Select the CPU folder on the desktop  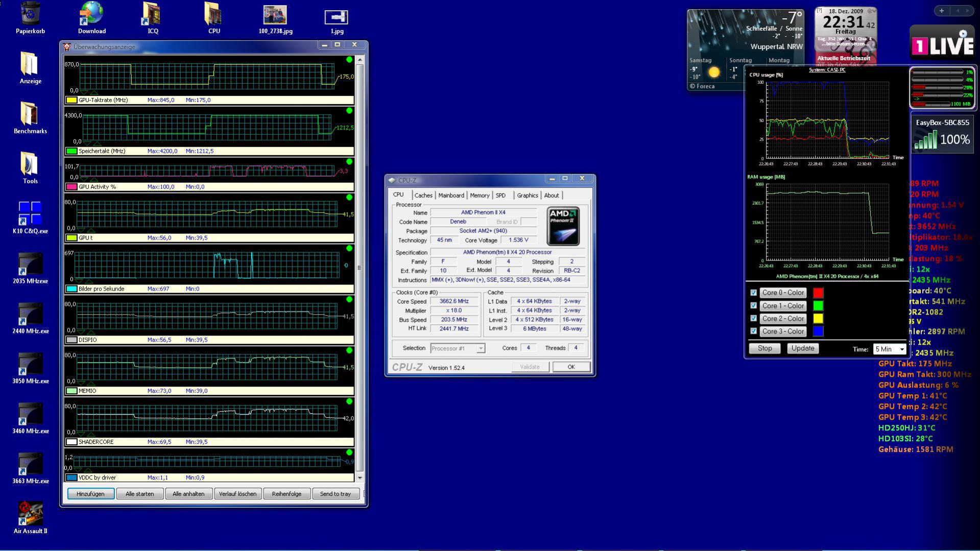(214, 17)
